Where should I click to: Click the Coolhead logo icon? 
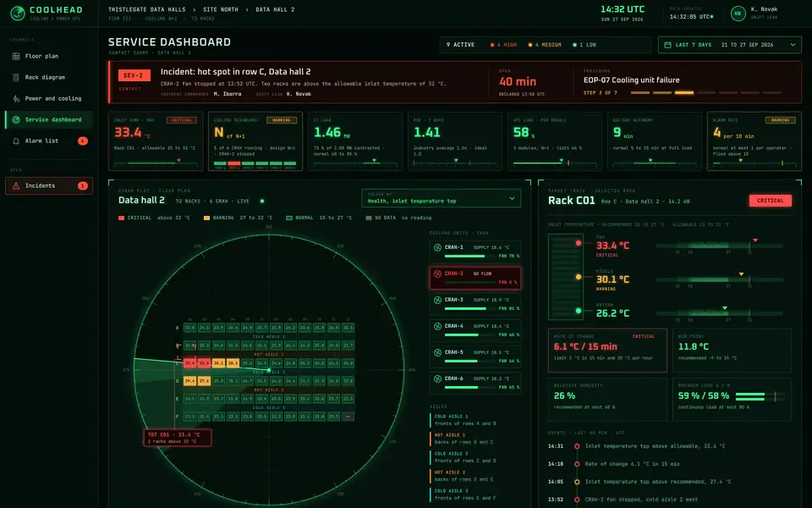(x=18, y=13)
